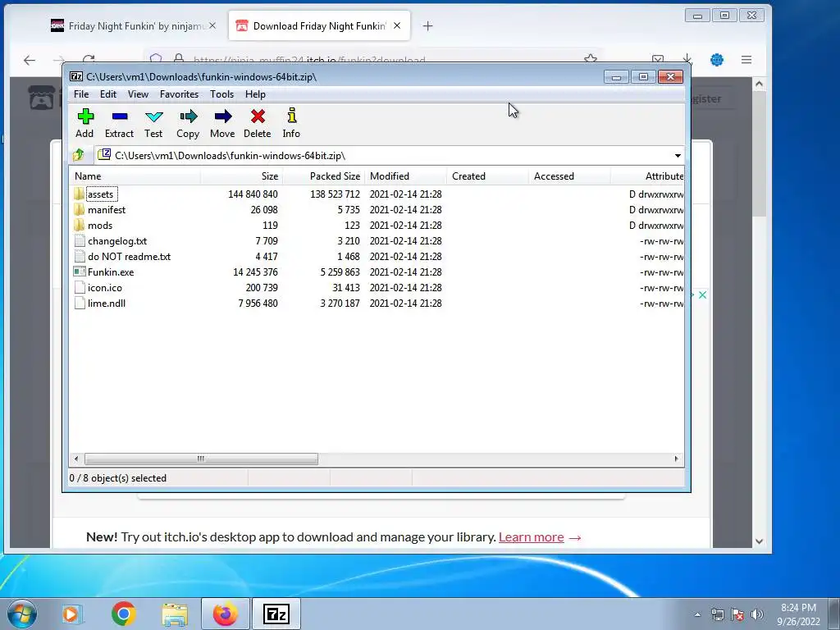Click the Test archive icon
This screenshot has height=630, width=840.
153,116
